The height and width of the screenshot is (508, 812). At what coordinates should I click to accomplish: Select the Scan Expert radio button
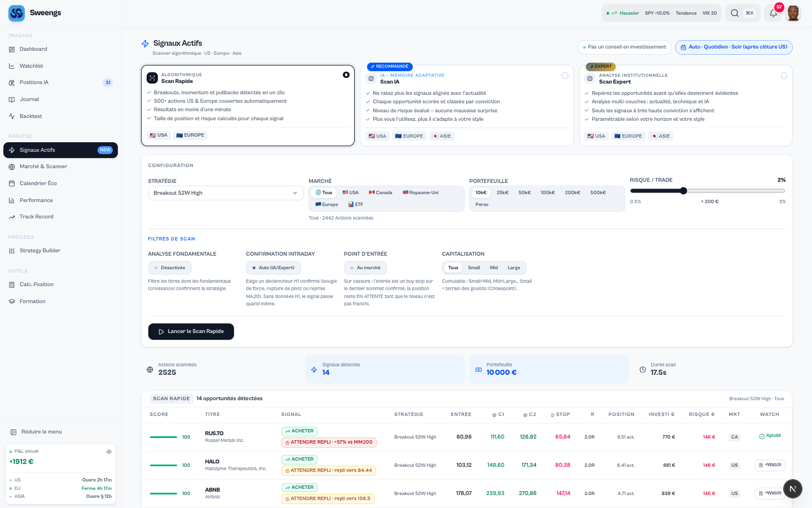point(784,76)
